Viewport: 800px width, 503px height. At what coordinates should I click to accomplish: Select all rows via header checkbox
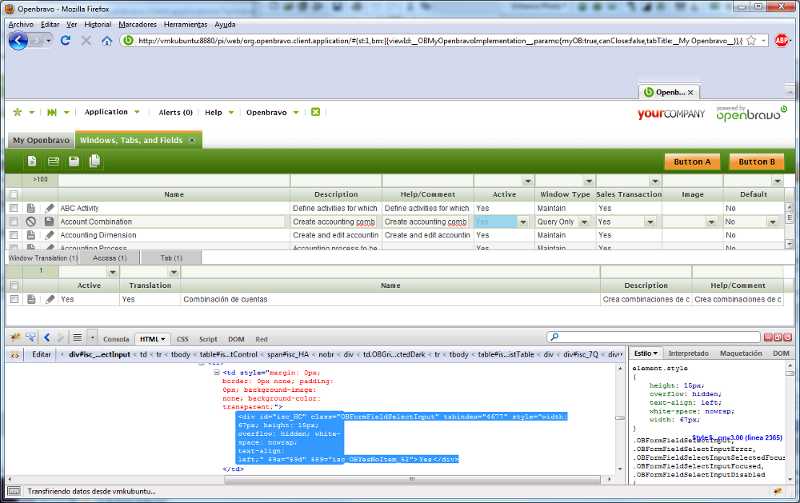14,194
